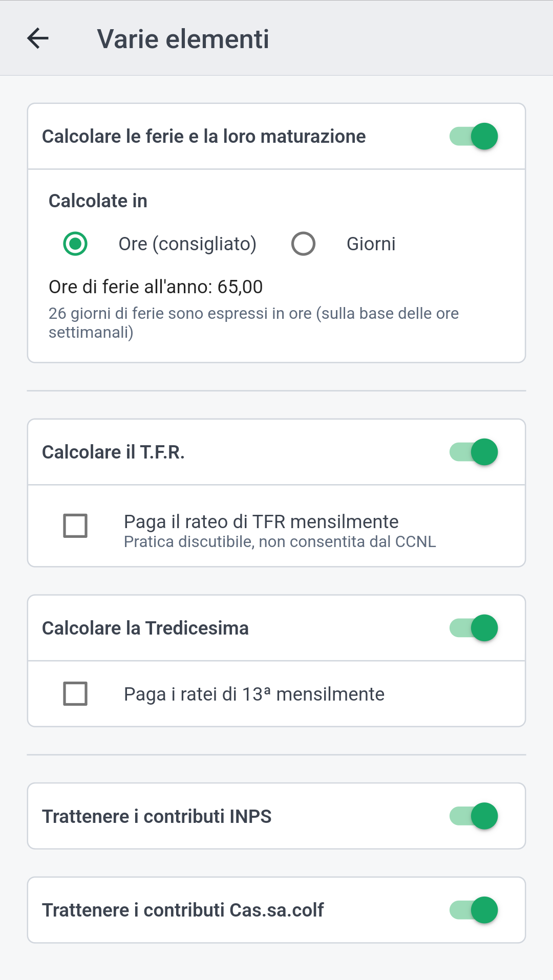Click the Calcolare il T.F.R. heading
Image resolution: width=553 pixels, height=980 pixels.
pos(113,452)
